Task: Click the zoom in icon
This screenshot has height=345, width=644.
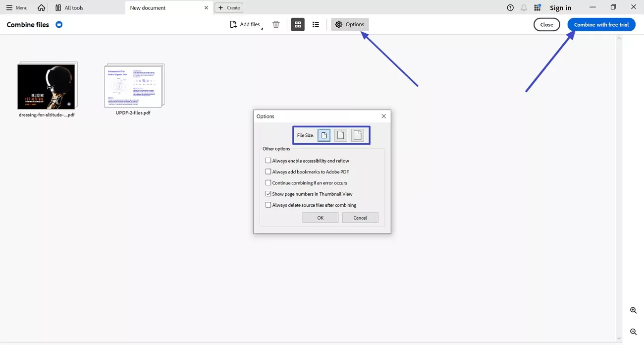Action: (x=633, y=310)
